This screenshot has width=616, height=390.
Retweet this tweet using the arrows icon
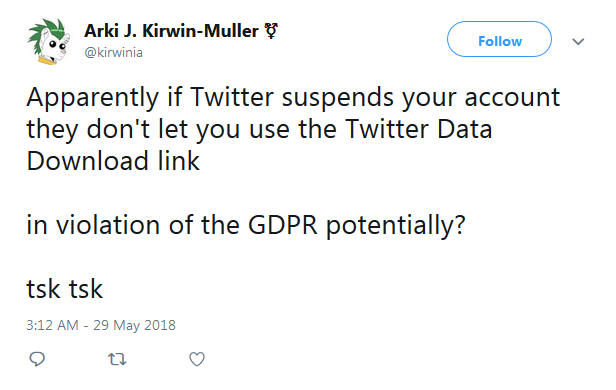(x=117, y=359)
